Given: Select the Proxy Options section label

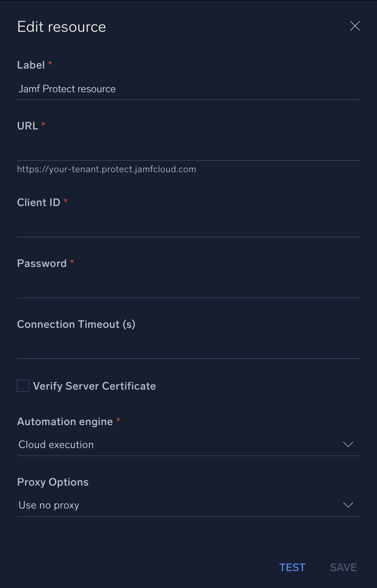Looking at the screenshot, I should coord(52,482).
